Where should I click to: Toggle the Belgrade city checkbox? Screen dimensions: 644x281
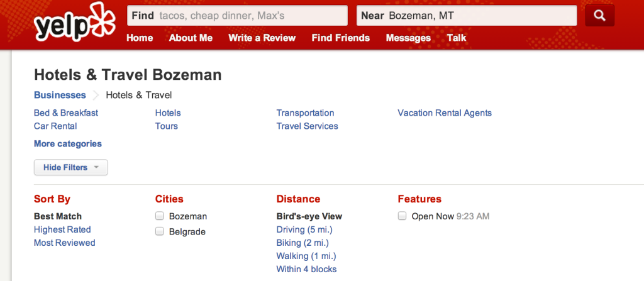tap(159, 231)
